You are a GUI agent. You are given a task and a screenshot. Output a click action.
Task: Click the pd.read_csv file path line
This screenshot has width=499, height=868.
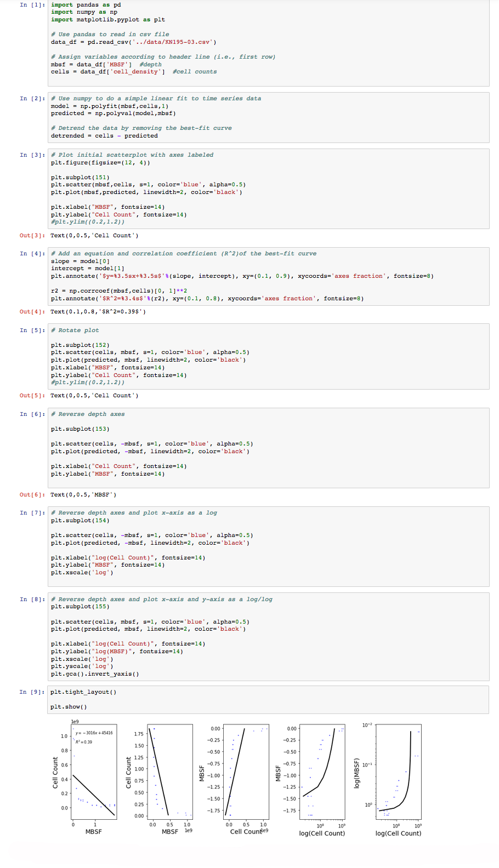pos(133,42)
